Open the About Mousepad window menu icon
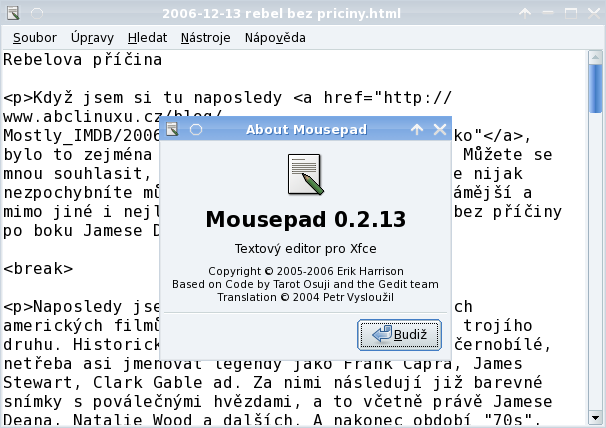This screenshot has height=428, width=606. click(172, 130)
